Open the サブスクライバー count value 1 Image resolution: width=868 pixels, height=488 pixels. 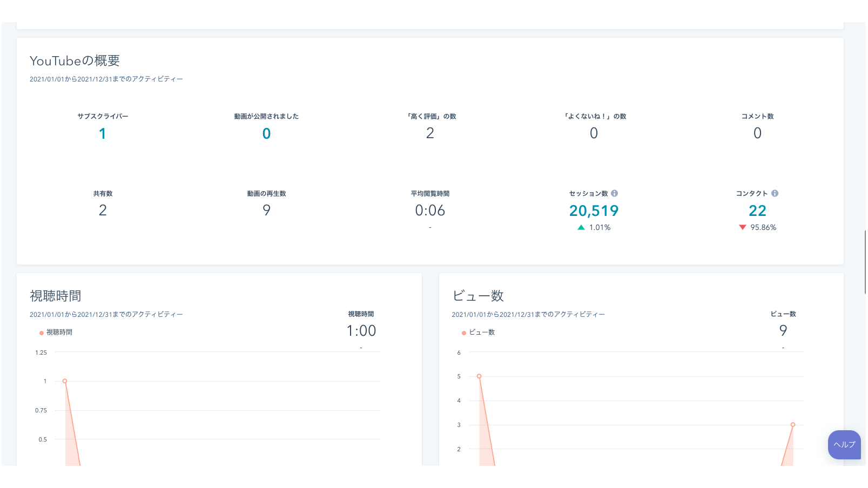(x=103, y=134)
